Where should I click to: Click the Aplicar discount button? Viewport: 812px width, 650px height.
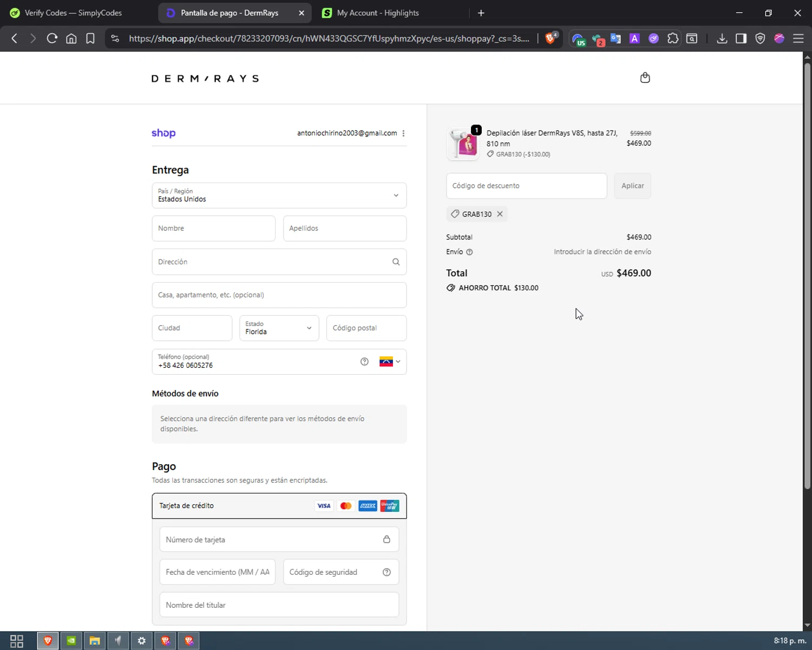(x=632, y=186)
